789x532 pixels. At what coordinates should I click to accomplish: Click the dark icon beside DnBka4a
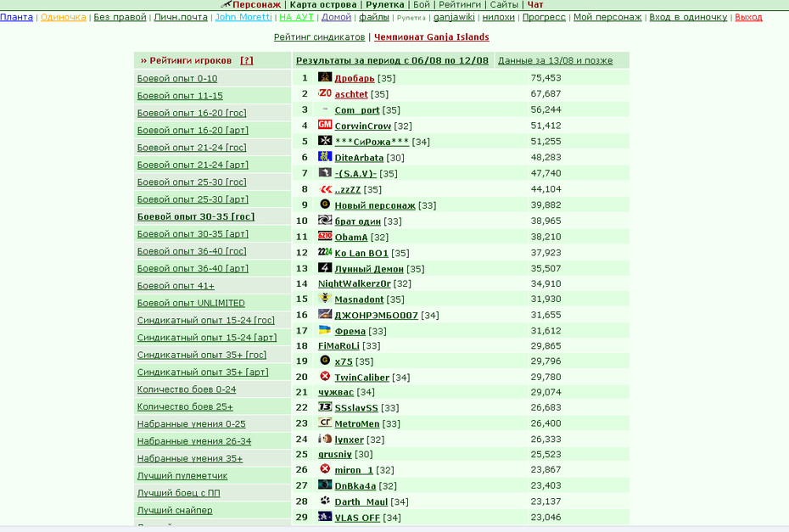(325, 485)
